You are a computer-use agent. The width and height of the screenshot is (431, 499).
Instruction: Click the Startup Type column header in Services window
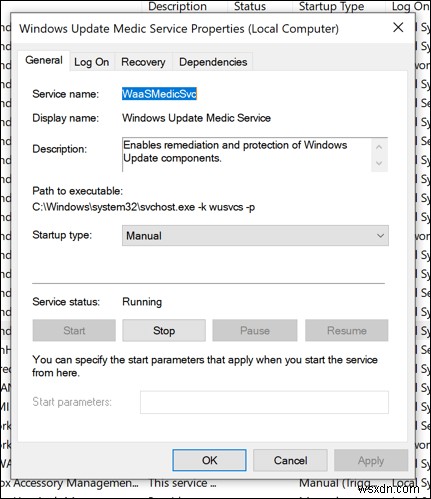[x=331, y=6]
